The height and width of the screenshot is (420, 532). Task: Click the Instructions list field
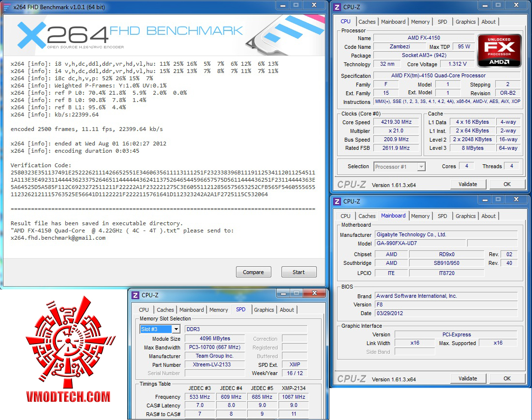point(447,101)
